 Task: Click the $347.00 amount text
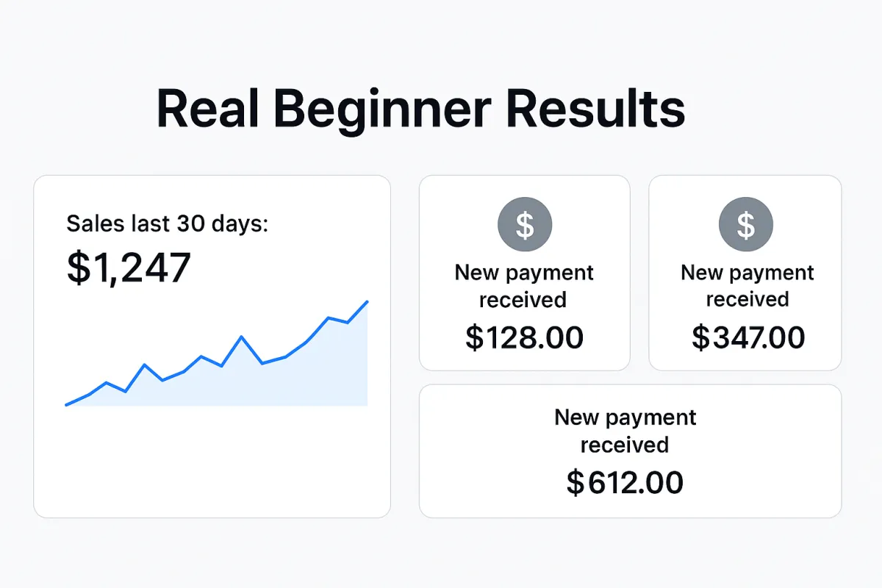tap(748, 337)
